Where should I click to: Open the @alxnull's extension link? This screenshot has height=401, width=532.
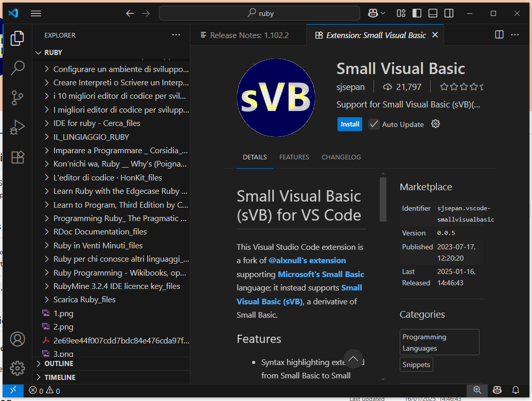click(x=307, y=260)
